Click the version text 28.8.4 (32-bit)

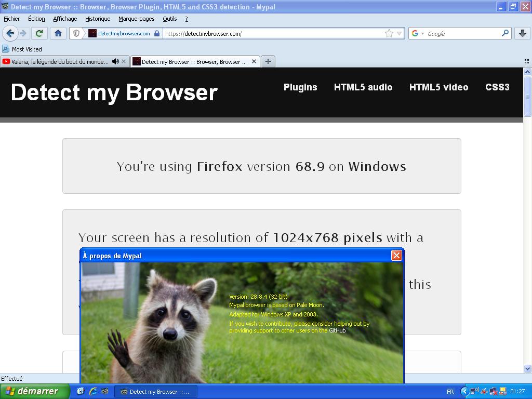(258, 297)
